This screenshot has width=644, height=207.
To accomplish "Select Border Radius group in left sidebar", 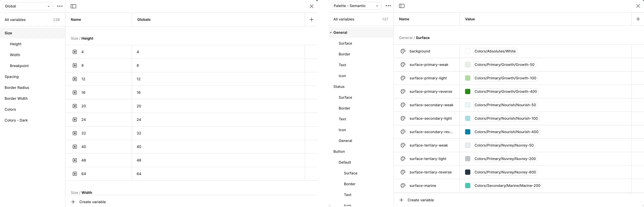I will coord(17,88).
